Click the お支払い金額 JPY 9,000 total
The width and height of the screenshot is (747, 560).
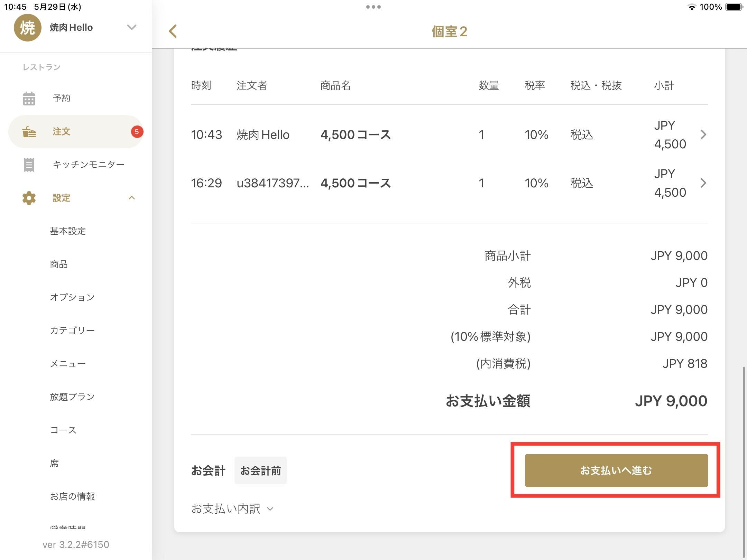[671, 401]
